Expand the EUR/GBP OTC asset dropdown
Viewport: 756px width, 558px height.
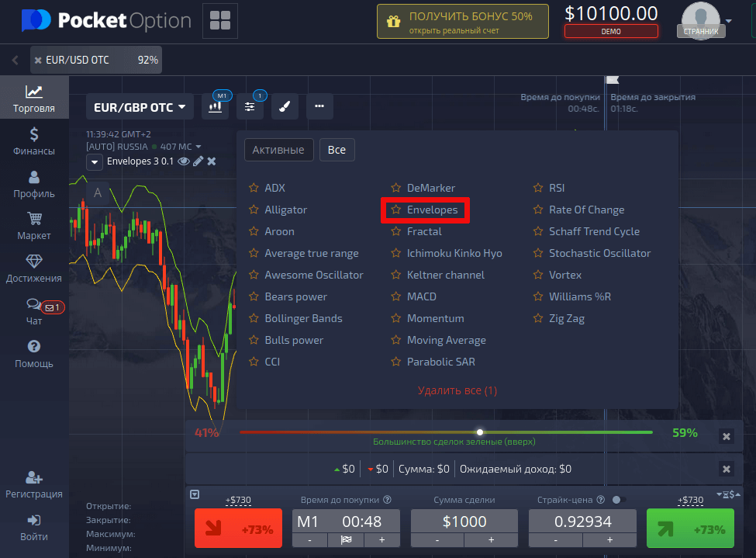click(140, 107)
